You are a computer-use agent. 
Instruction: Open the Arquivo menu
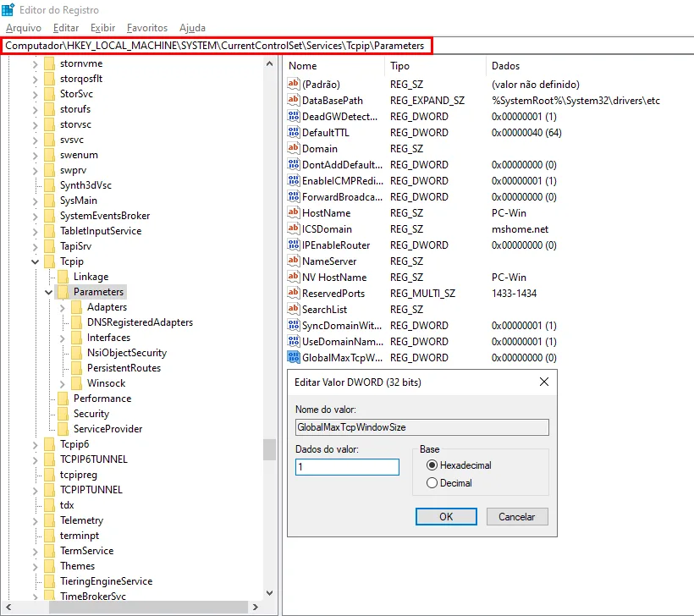coord(24,28)
